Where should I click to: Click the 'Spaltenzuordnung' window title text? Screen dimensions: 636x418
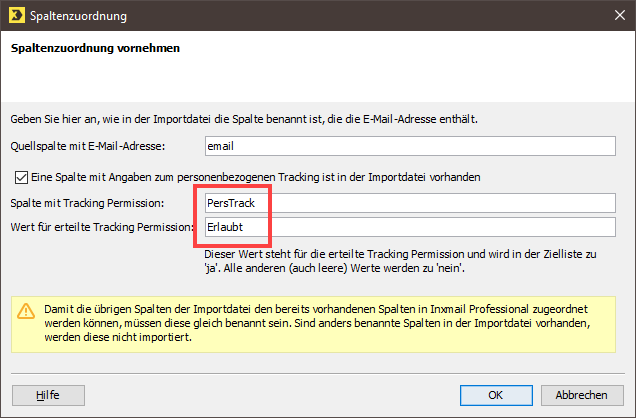pos(78,16)
